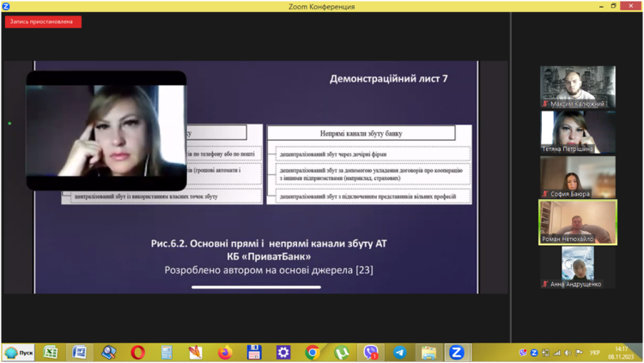Open uTorrent from the taskbar
This screenshot has width=644, height=363.
(342, 352)
